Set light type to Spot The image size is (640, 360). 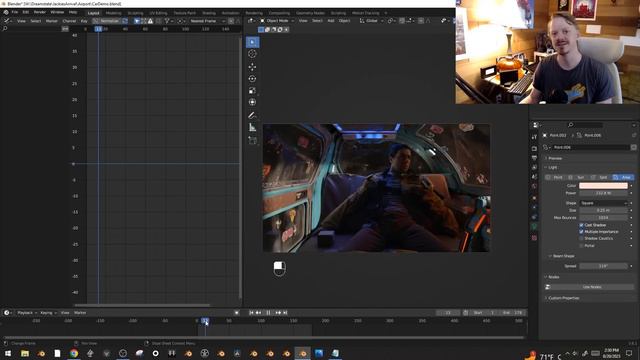[600, 177]
